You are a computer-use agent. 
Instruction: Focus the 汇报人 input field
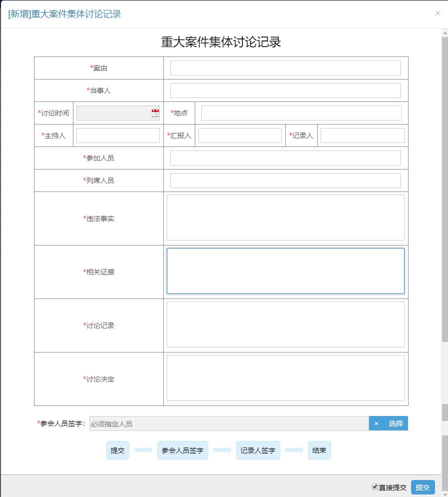pos(240,135)
